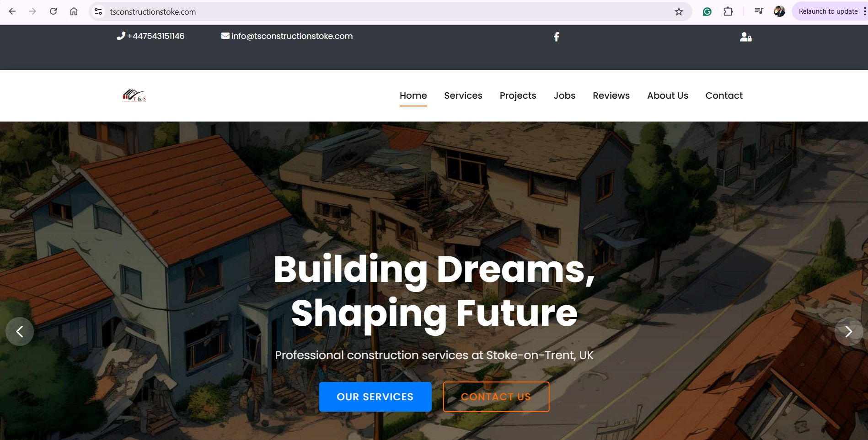This screenshot has width=868, height=440.
Task: Click the Facebook icon in top bar
Action: pyautogui.click(x=556, y=37)
